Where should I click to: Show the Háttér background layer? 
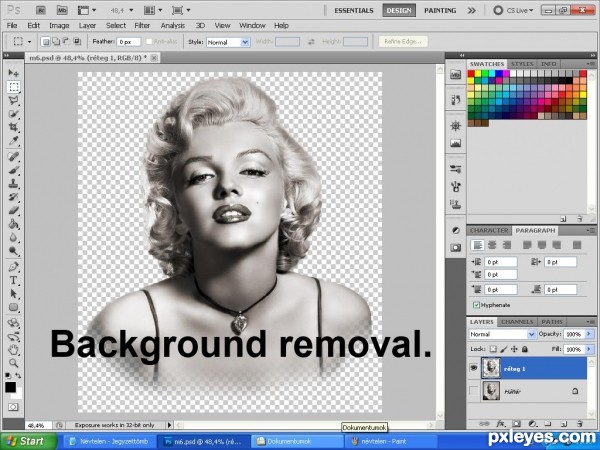[x=474, y=391]
